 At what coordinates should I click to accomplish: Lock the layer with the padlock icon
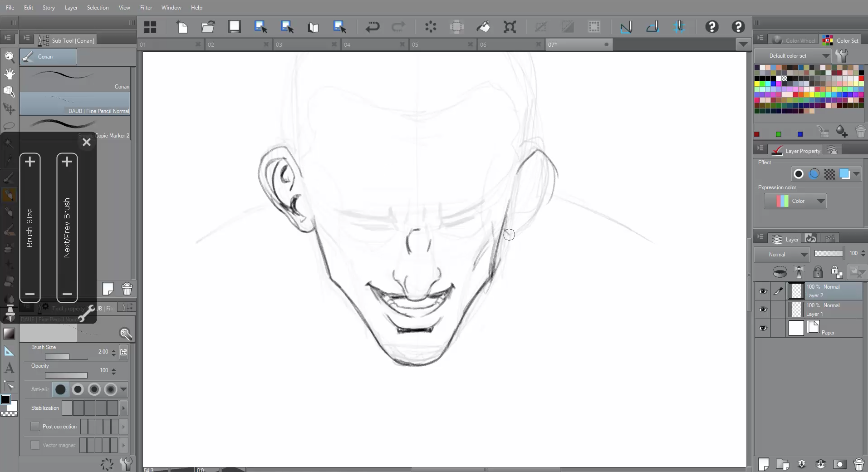(818, 272)
